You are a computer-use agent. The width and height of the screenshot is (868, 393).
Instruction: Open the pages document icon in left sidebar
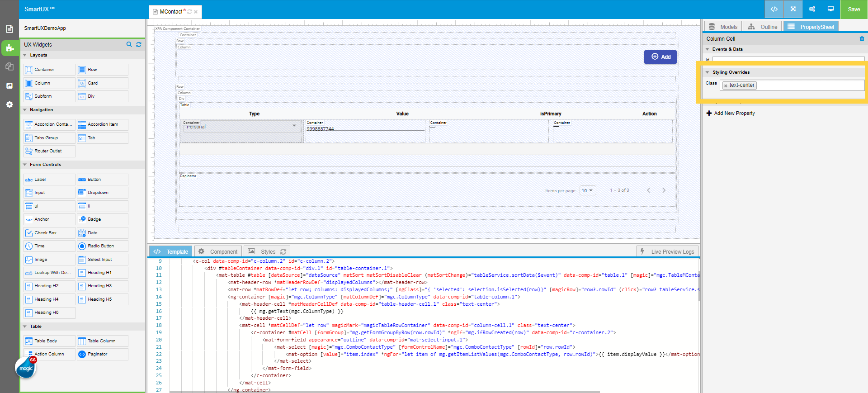coord(9,29)
